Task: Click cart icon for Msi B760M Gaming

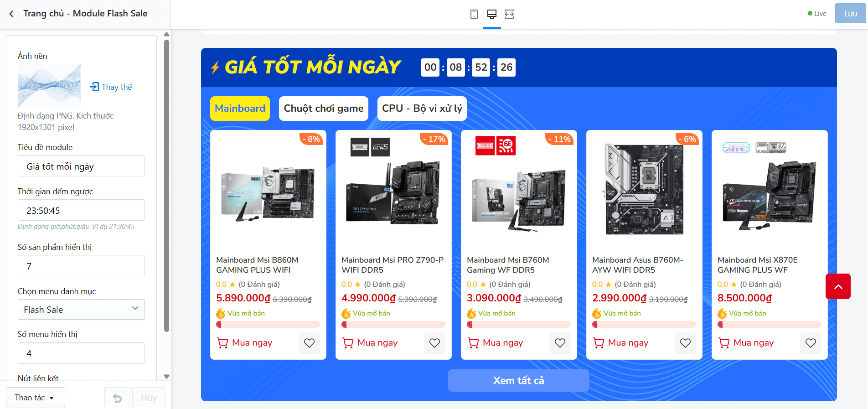Action: (x=473, y=343)
